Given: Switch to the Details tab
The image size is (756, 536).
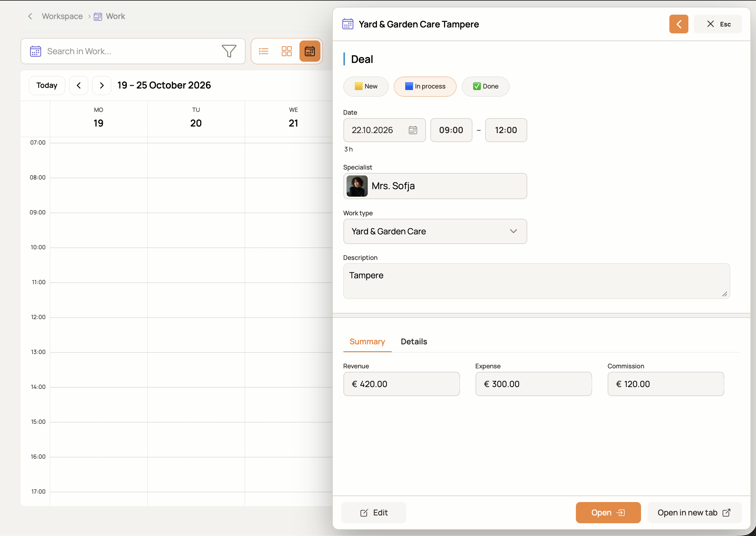Looking at the screenshot, I should click(414, 342).
